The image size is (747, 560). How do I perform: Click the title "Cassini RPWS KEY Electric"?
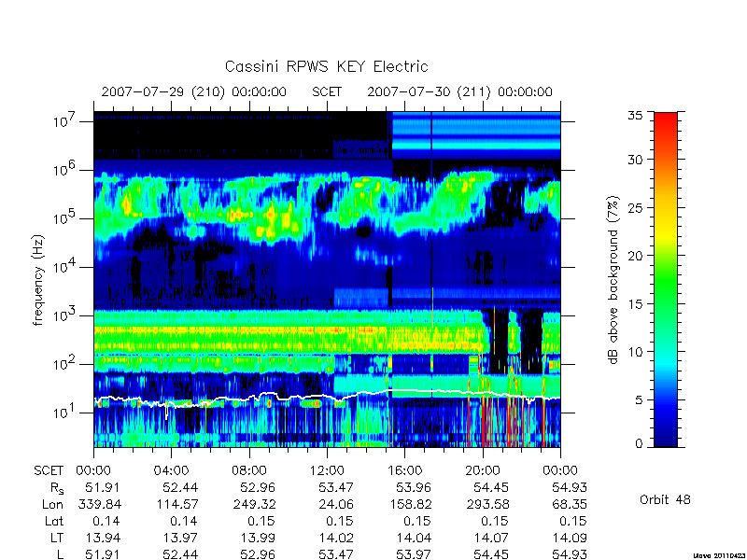tap(326, 66)
